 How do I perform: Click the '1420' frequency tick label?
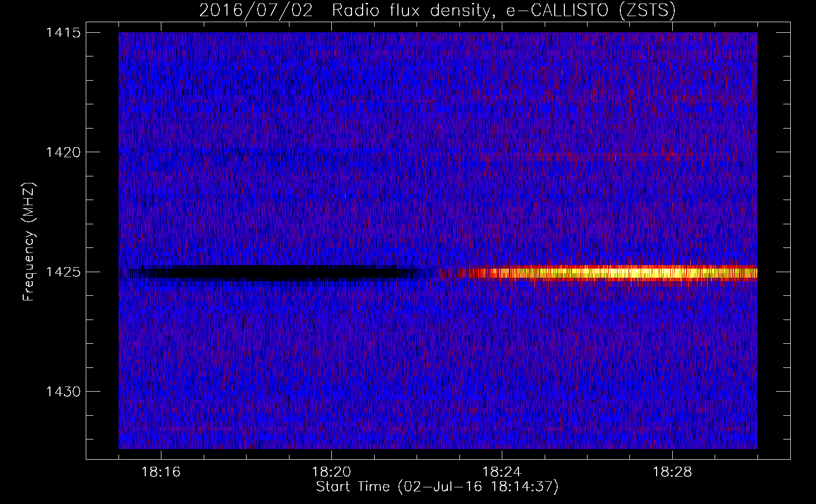[x=63, y=152]
